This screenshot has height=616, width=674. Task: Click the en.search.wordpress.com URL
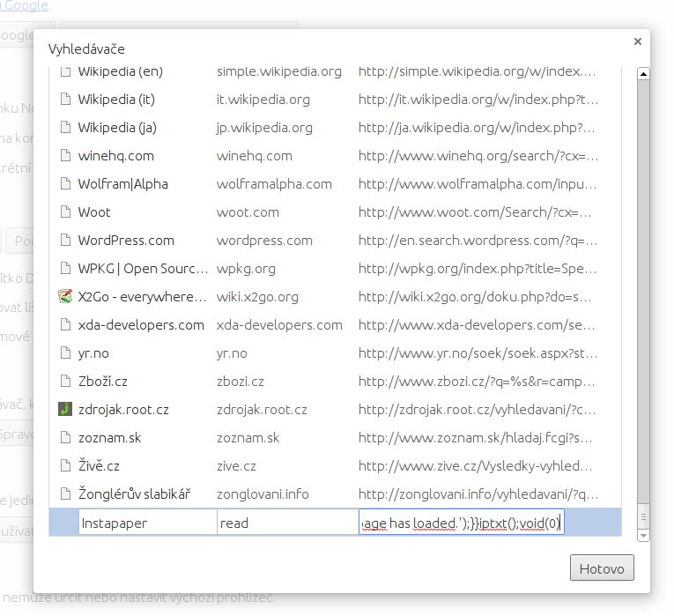[478, 241]
